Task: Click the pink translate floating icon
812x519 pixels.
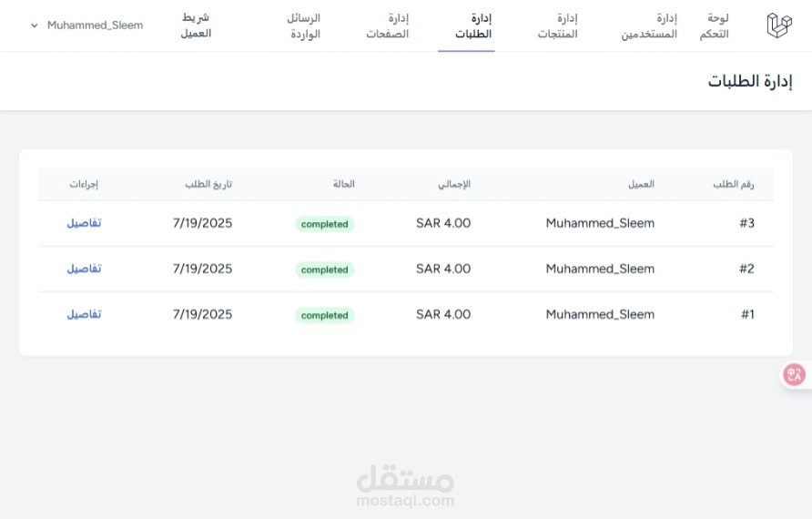Action: pos(794,374)
